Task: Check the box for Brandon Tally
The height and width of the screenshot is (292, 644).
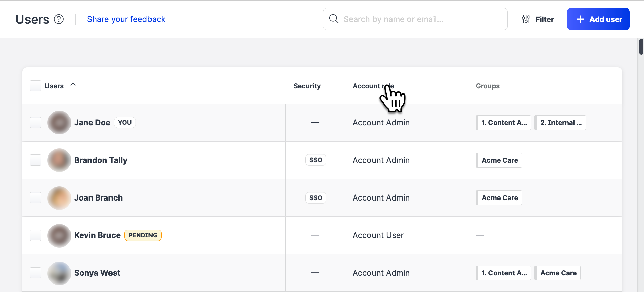Action: [36, 160]
